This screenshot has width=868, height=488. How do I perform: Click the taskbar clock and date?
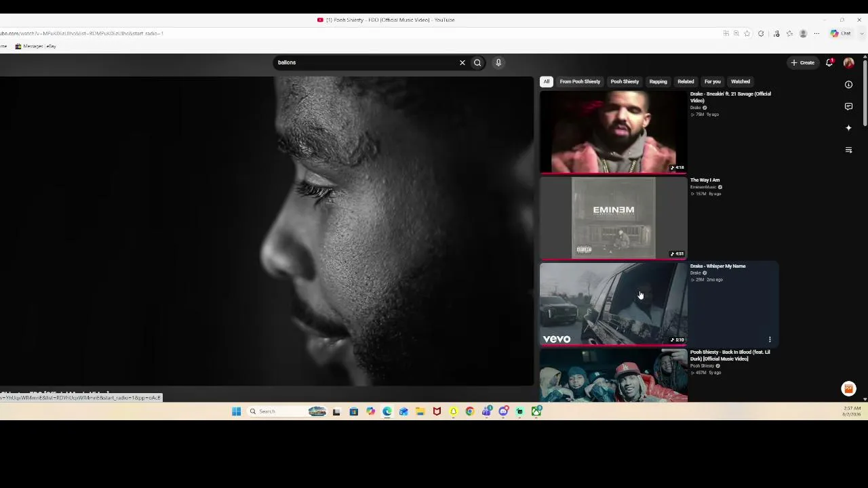tap(852, 411)
